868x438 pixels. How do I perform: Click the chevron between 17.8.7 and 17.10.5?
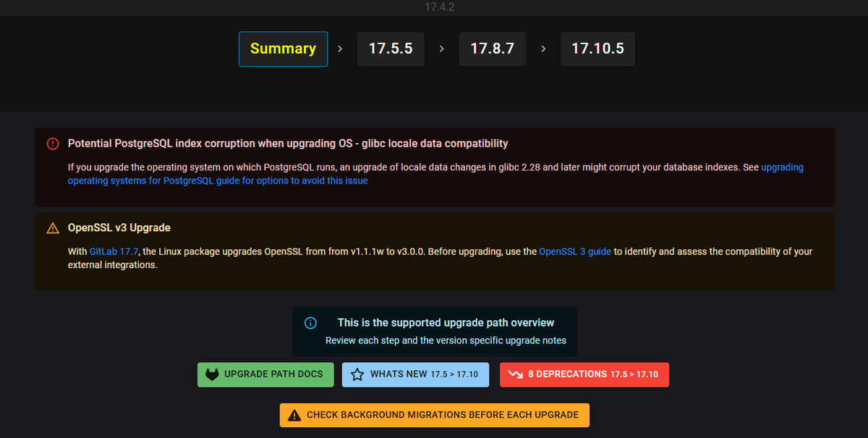(543, 49)
